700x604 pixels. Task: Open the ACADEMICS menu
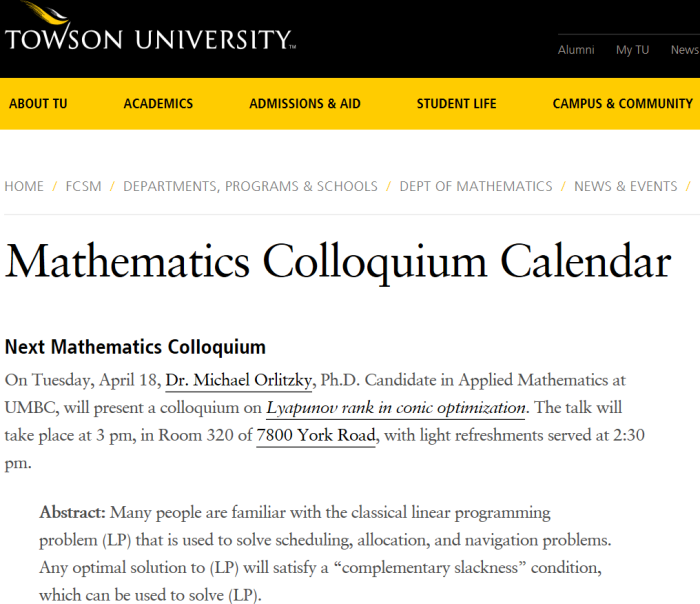(x=158, y=104)
